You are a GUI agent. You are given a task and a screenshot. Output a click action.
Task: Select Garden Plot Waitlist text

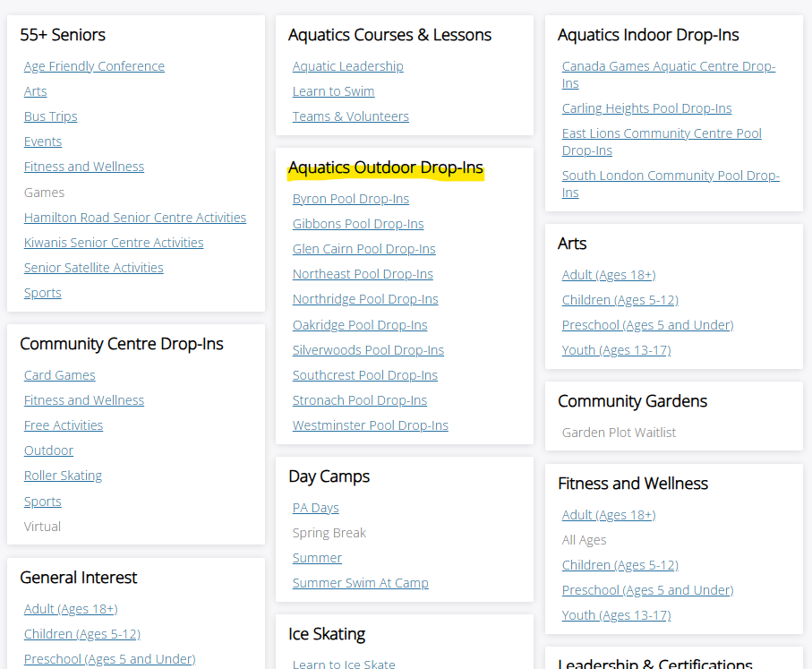619,433
